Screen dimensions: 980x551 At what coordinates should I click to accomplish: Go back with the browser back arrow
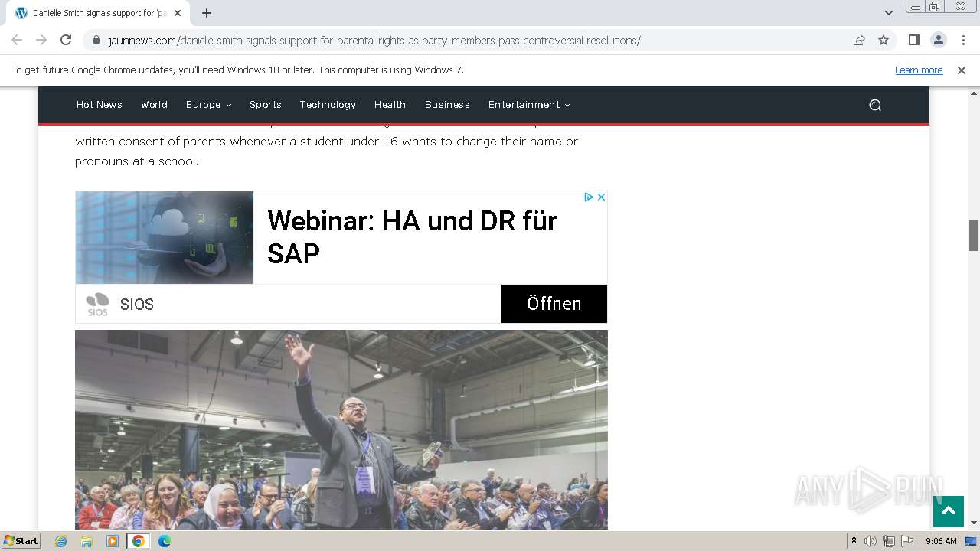(17, 40)
